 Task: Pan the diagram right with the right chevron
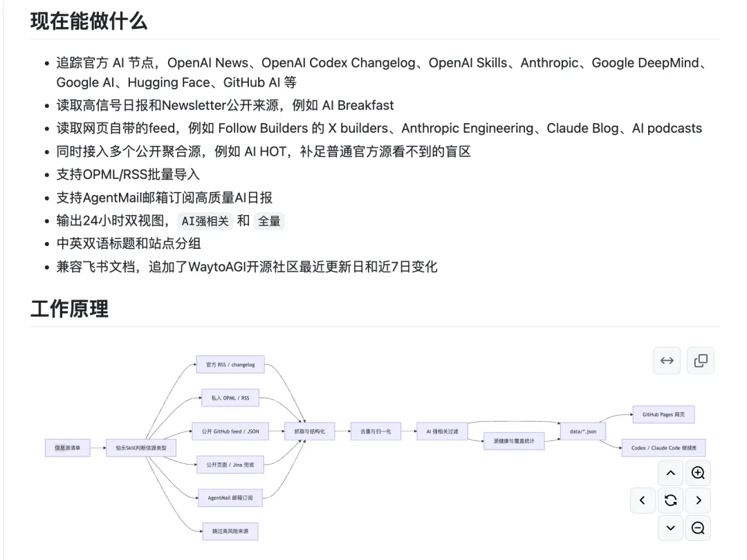pyautogui.click(x=698, y=501)
